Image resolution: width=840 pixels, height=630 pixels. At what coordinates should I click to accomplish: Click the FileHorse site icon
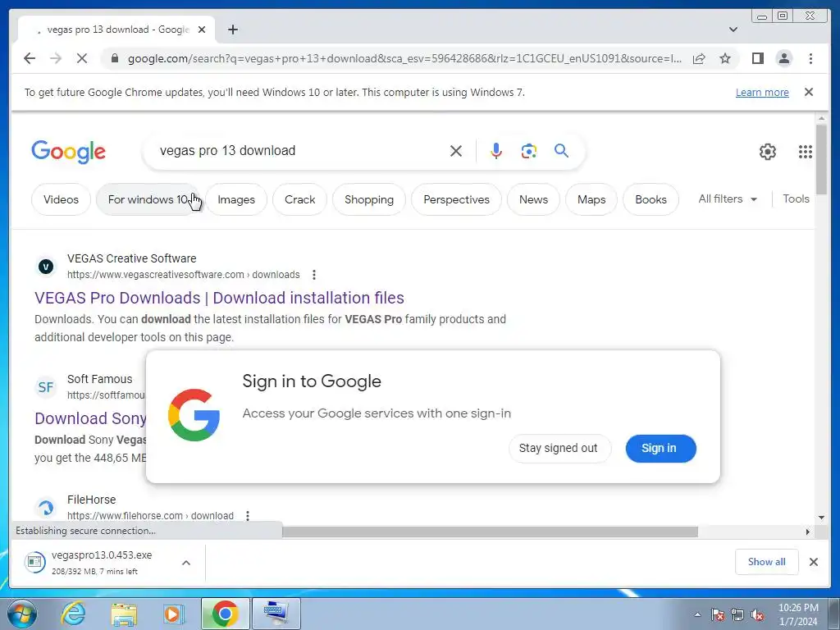[46, 507]
